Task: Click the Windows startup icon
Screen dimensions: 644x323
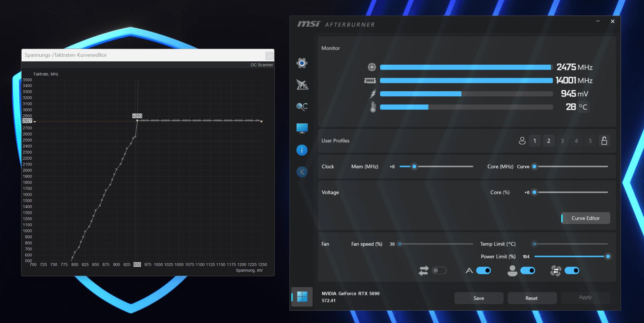Action: pyautogui.click(x=302, y=296)
